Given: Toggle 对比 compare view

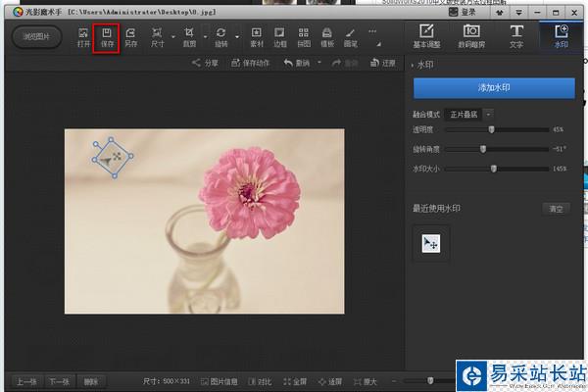Looking at the screenshot, I should tap(260, 382).
